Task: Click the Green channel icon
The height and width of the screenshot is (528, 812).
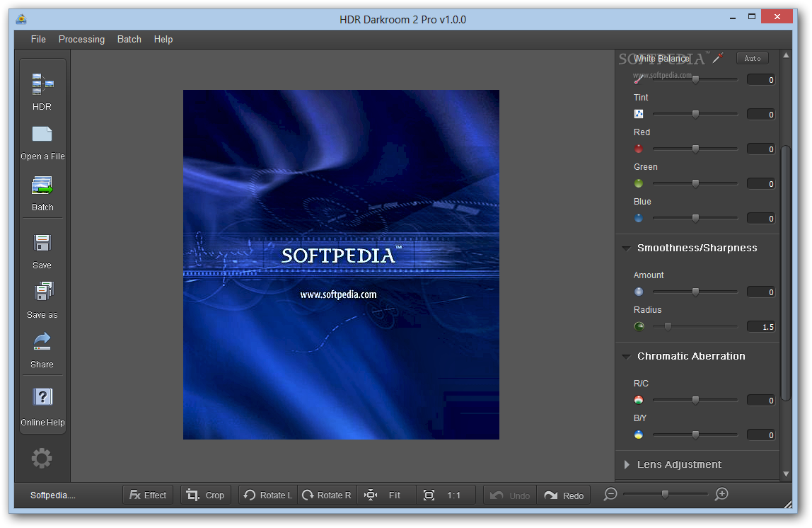Action: coord(639,183)
